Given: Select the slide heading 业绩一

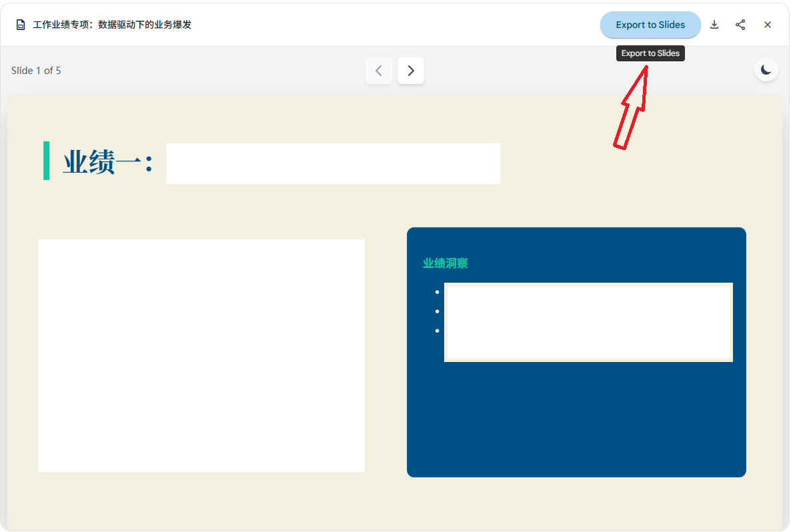Looking at the screenshot, I should pos(107,162).
